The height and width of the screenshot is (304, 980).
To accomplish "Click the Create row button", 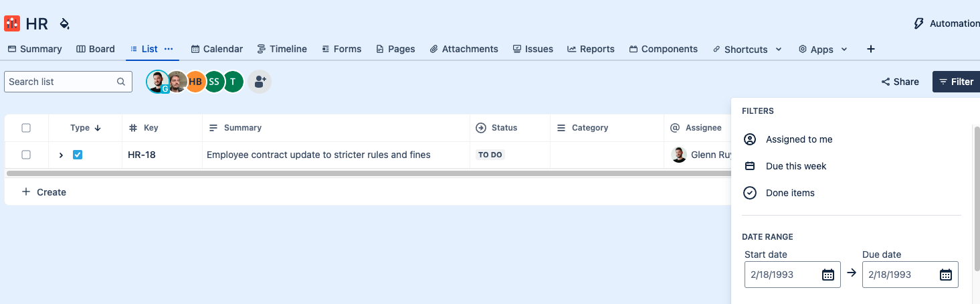I will click(x=43, y=192).
